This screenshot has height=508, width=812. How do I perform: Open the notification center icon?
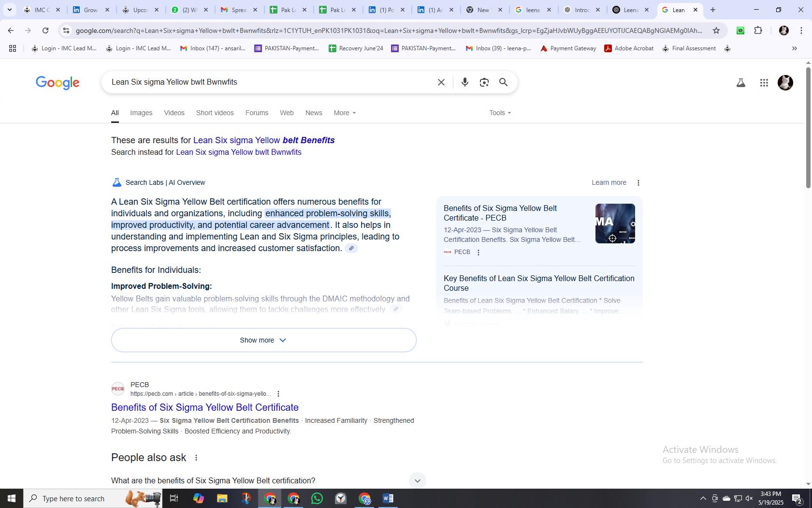click(797, 499)
